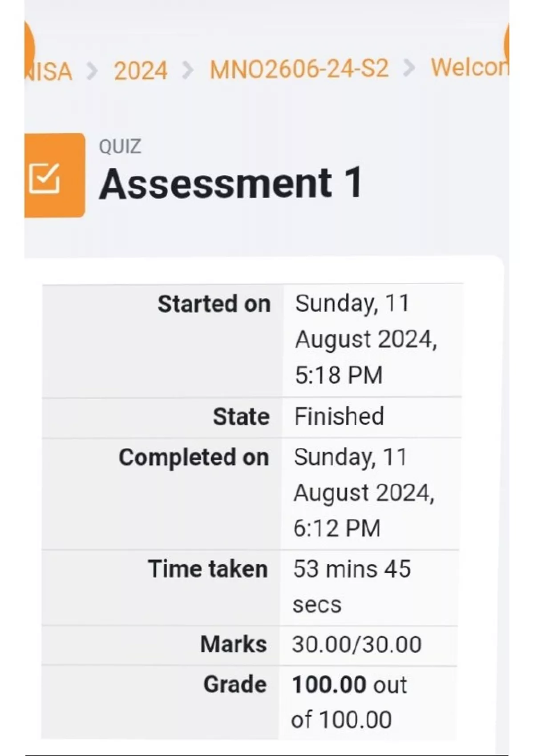Click the completion time 6:12 PM

[x=337, y=528]
